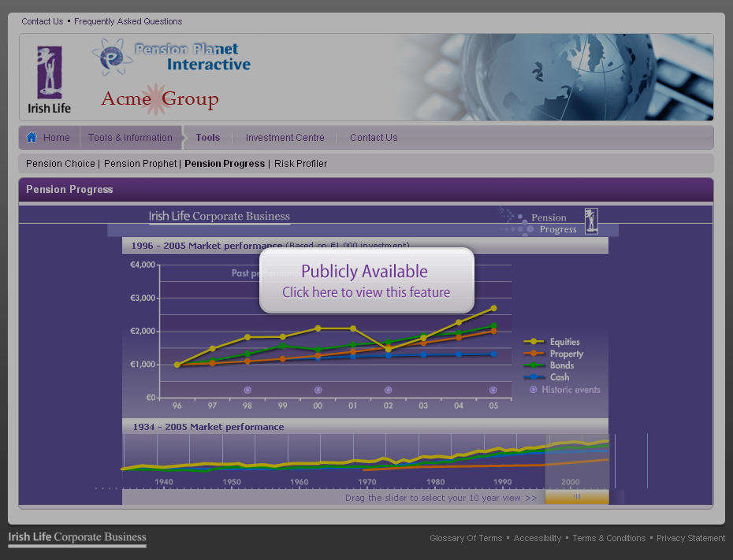Click the Publicly Available view feature button
Image resolution: width=733 pixels, height=560 pixels.
click(x=366, y=280)
